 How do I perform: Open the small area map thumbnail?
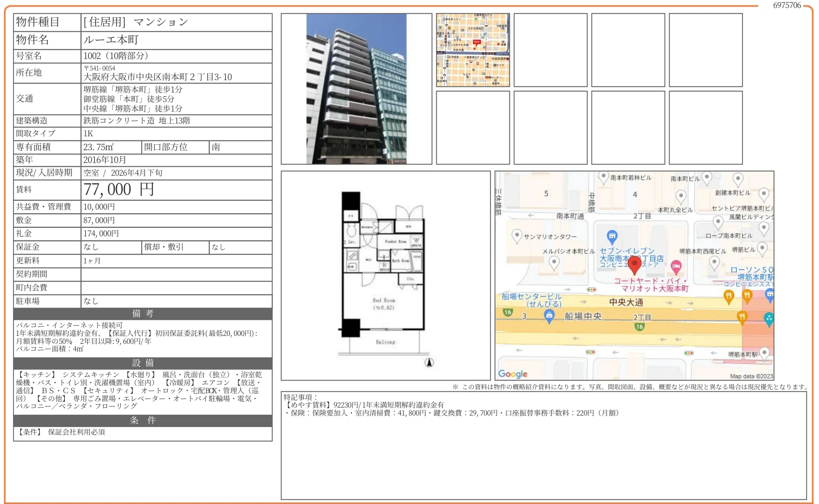tap(473, 50)
